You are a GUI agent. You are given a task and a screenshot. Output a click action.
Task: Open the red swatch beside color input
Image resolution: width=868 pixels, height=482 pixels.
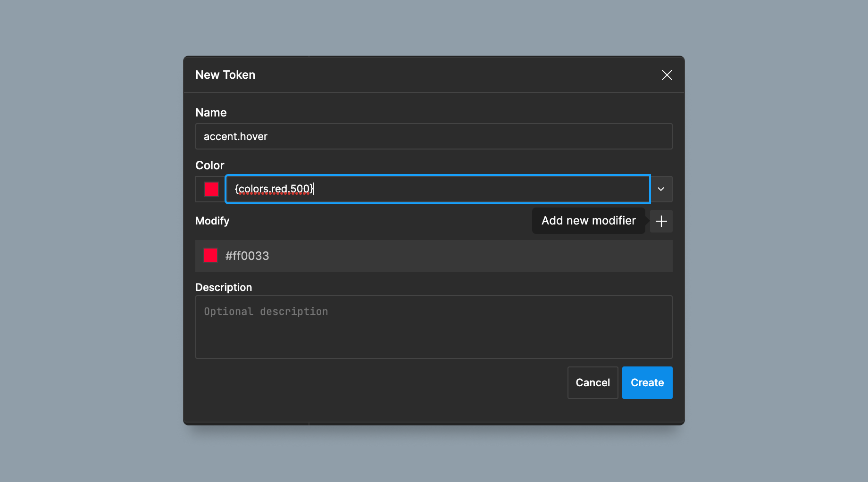pyautogui.click(x=211, y=189)
